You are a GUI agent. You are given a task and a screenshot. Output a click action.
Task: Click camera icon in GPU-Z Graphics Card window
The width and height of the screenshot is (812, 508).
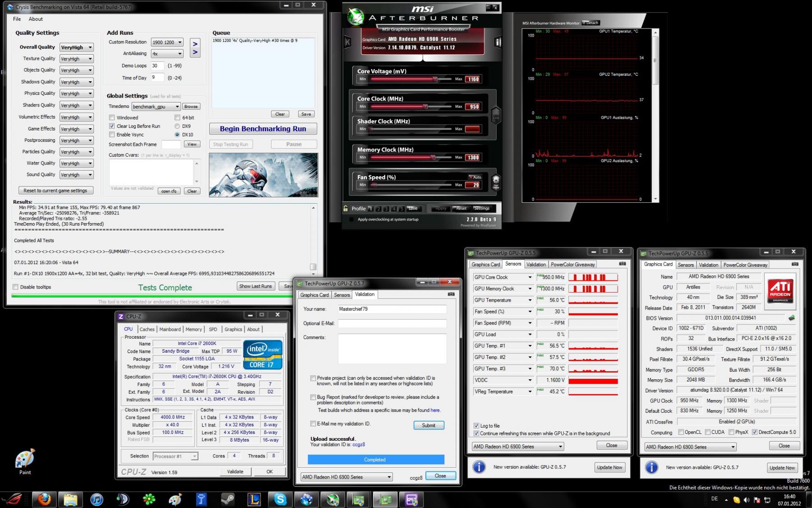pyautogui.click(x=795, y=264)
